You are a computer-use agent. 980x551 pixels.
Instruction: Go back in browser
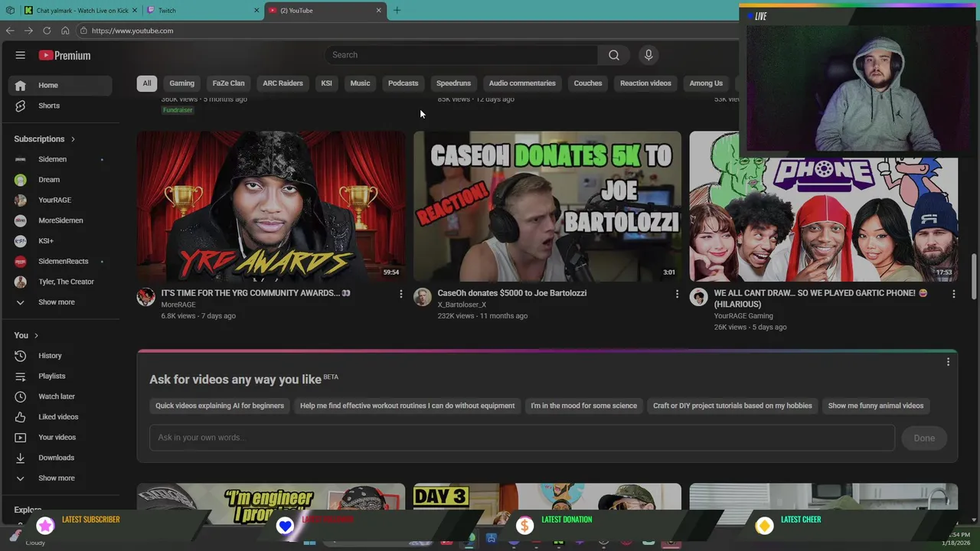tap(10, 31)
